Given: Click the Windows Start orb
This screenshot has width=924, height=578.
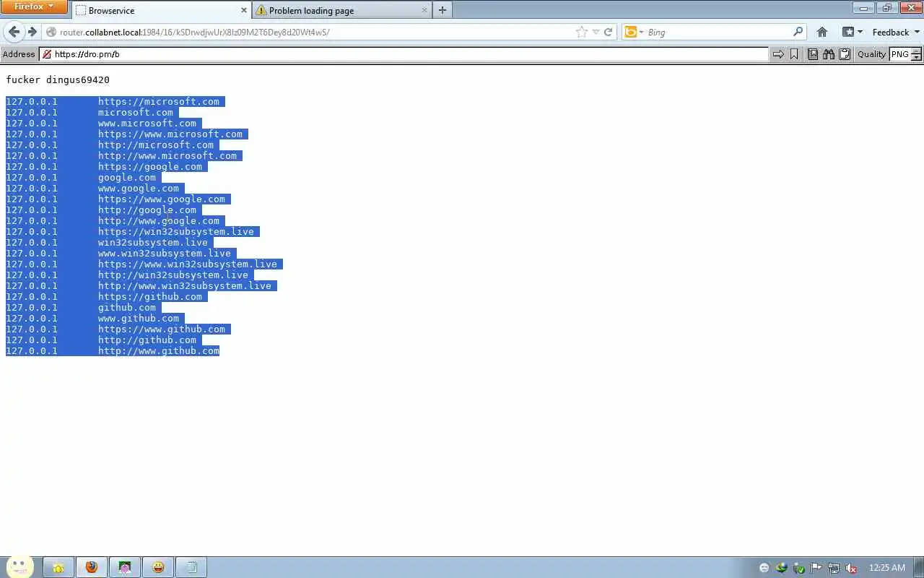Looking at the screenshot, I should (x=20, y=566).
